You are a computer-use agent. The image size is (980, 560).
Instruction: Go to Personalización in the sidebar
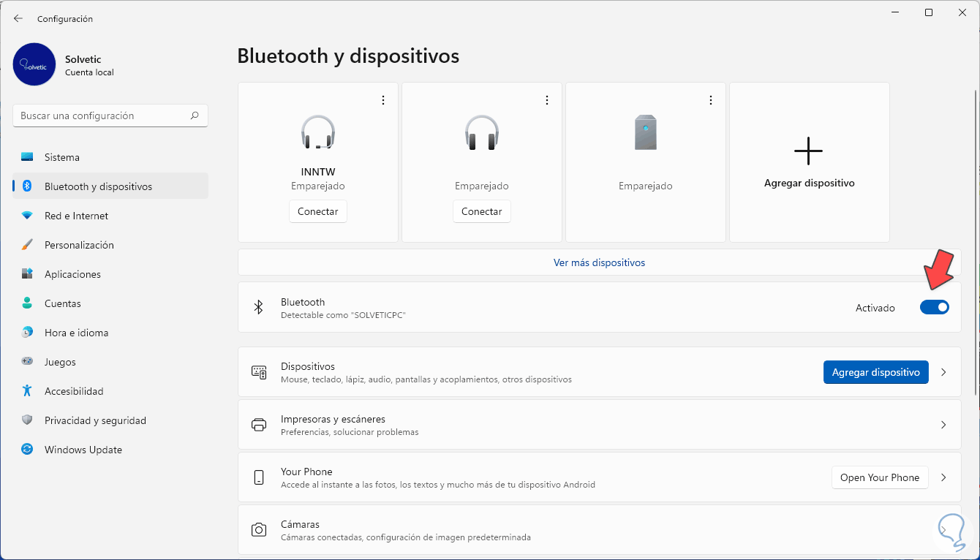79,245
